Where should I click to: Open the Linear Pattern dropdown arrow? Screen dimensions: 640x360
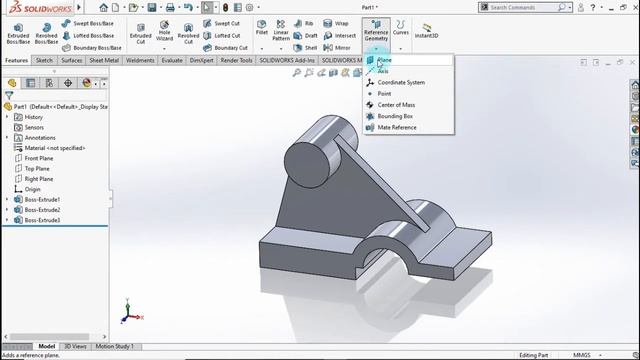281,49
